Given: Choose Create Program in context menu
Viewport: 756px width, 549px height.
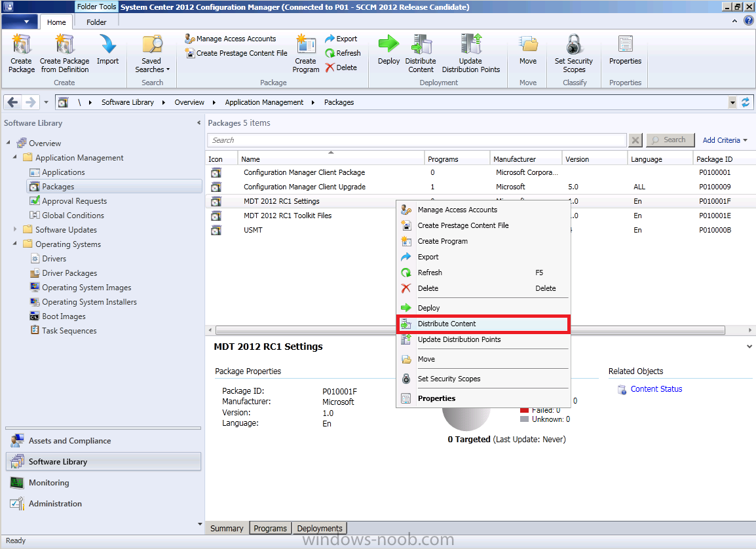Looking at the screenshot, I should 483,241.
